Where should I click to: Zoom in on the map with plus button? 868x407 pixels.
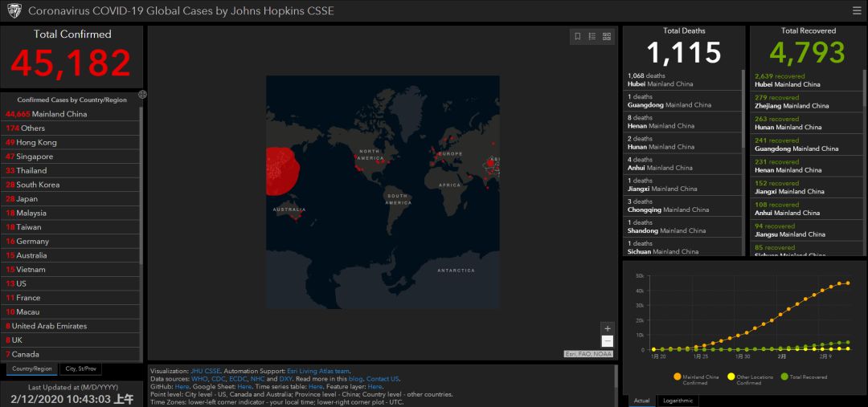(608, 328)
